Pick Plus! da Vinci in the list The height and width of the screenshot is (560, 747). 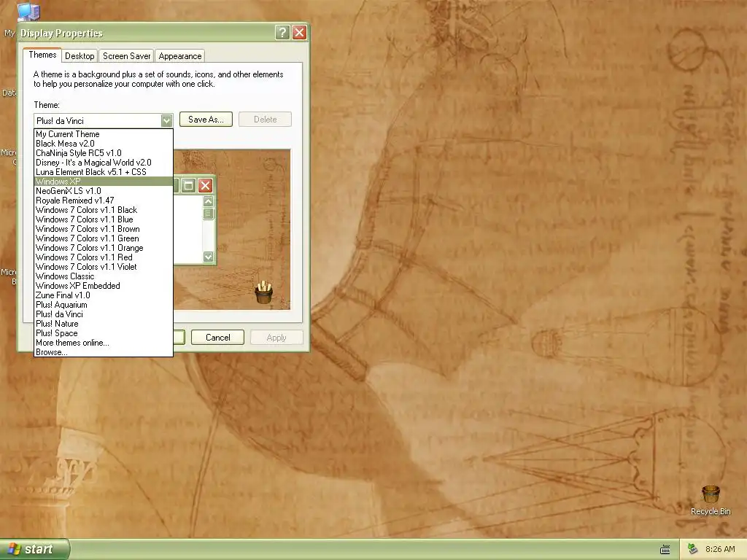104,314
